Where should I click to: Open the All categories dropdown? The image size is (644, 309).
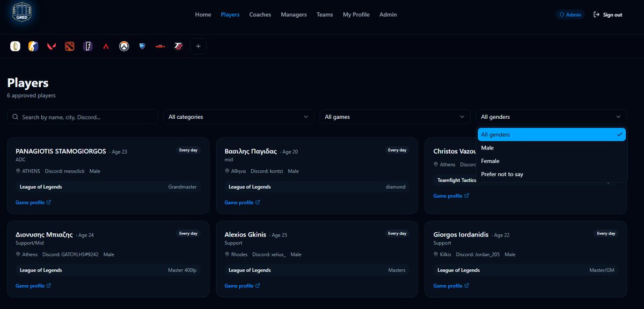pyautogui.click(x=239, y=117)
